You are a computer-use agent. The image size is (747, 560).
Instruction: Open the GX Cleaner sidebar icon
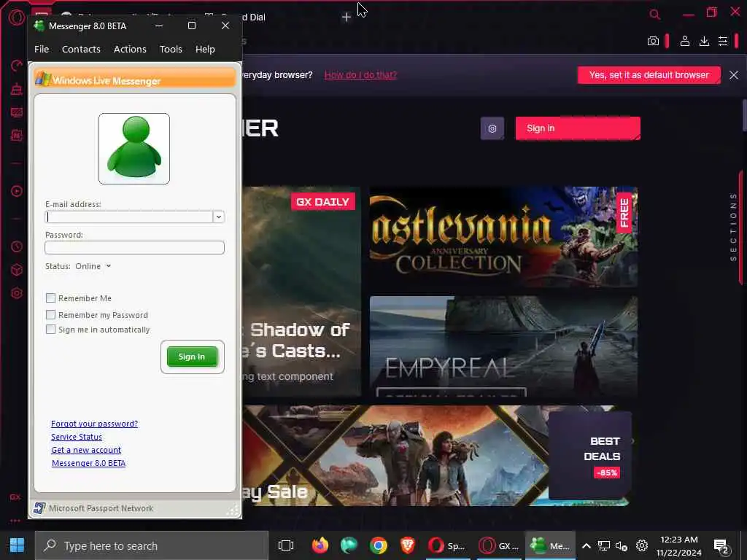pyautogui.click(x=17, y=89)
